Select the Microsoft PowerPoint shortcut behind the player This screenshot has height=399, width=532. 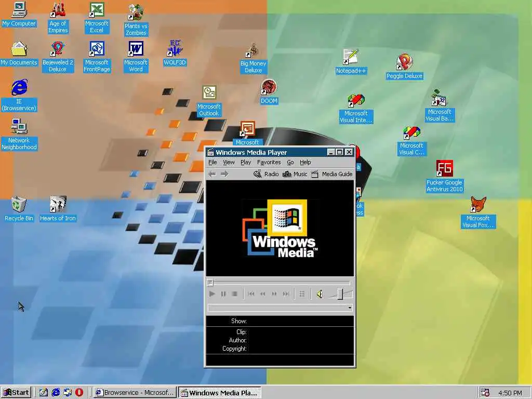pyautogui.click(x=247, y=134)
